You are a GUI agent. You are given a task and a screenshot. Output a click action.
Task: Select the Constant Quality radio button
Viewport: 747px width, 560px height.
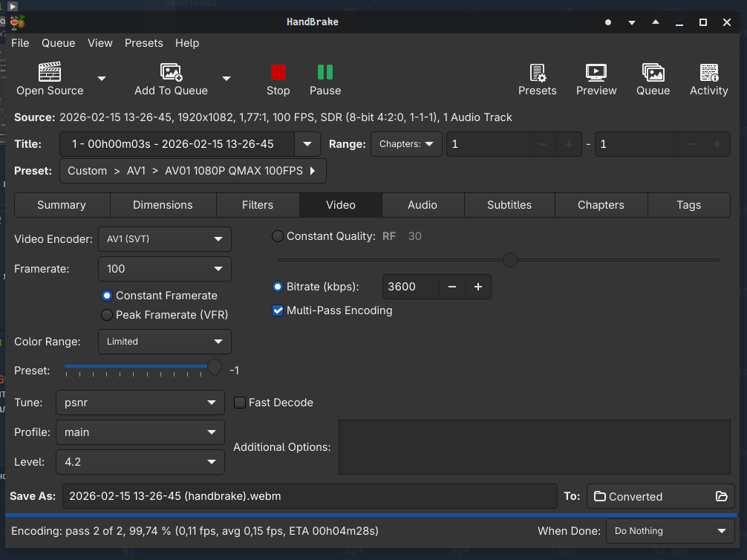click(278, 237)
